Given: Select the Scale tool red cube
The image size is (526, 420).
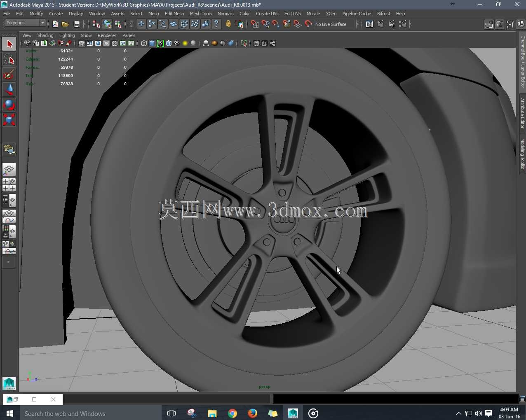Looking at the screenshot, I should (9, 120).
